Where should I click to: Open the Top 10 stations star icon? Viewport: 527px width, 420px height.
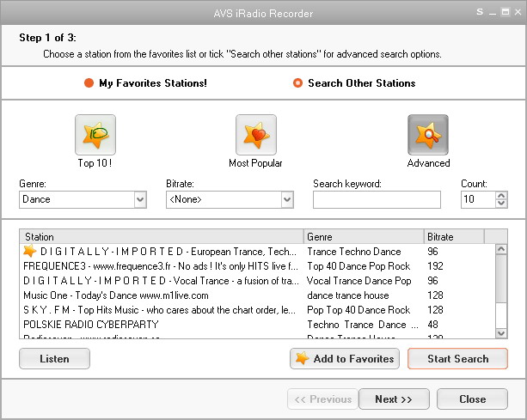[x=95, y=135]
